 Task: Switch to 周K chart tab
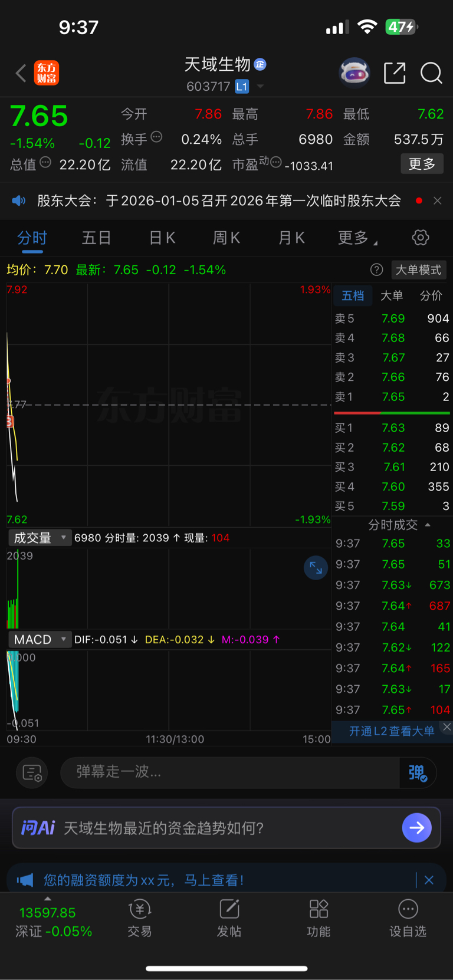[x=226, y=238]
